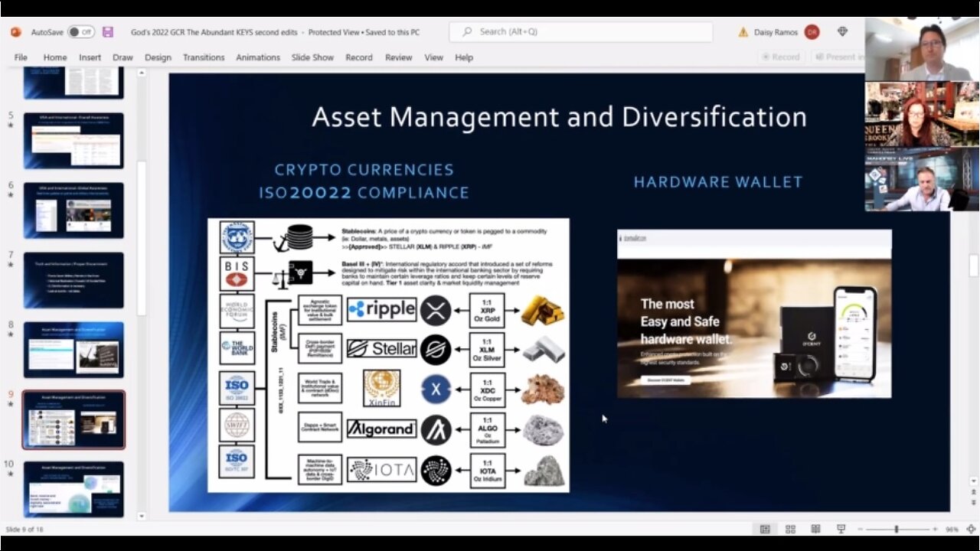The image size is (980, 551).
Task: Click the ALGO round coin icon
Action: (x=436, y=429)
